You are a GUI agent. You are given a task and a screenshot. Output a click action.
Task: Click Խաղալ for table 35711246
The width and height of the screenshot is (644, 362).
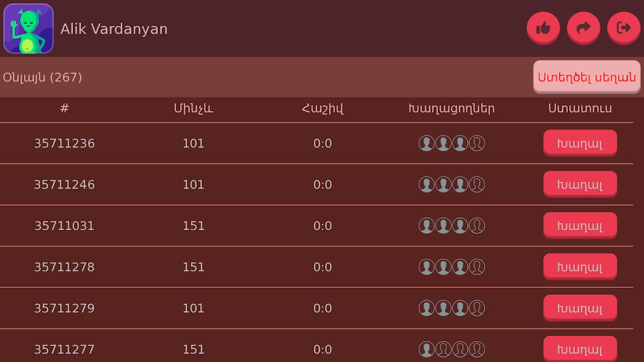tap(580, 184)
